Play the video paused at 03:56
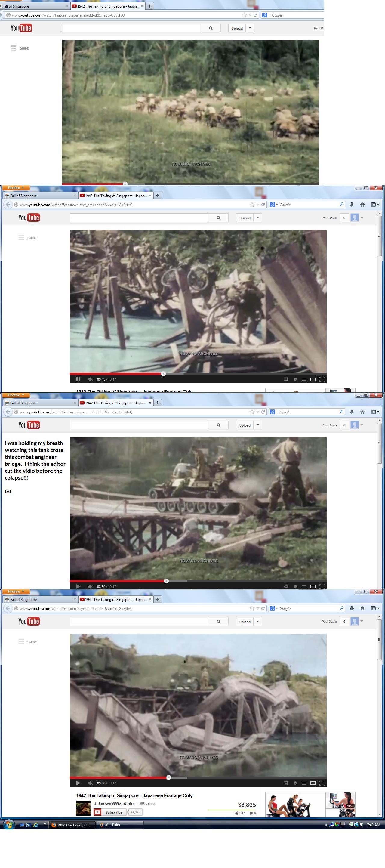The width and height of the screenshot is (385, 868). point(78,783)
